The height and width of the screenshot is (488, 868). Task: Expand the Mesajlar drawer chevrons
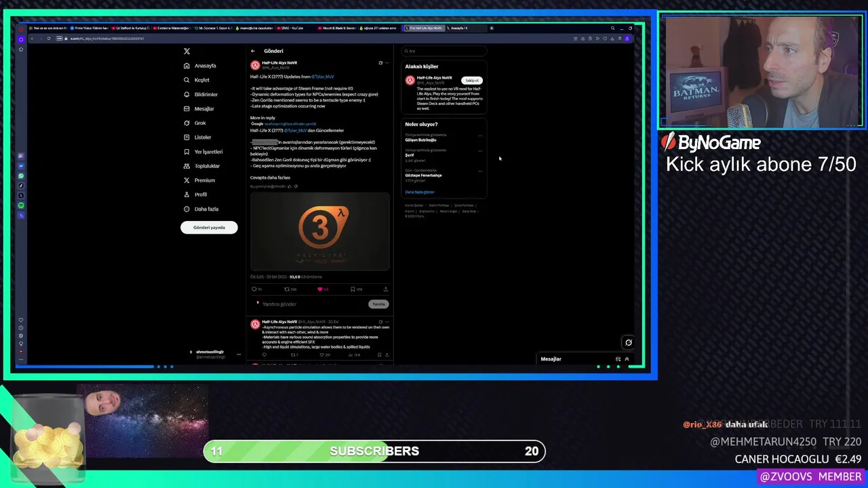coord(627,359)
